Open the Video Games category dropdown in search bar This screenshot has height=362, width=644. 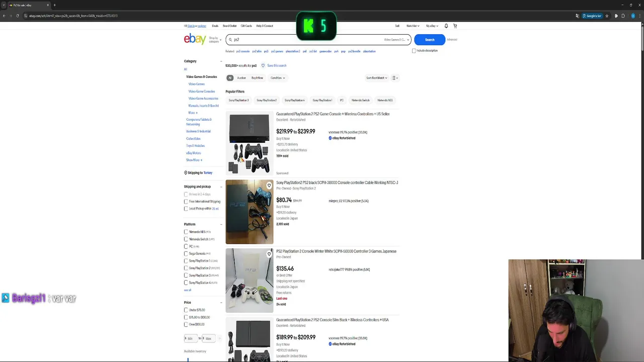click(x=396, y=40)
